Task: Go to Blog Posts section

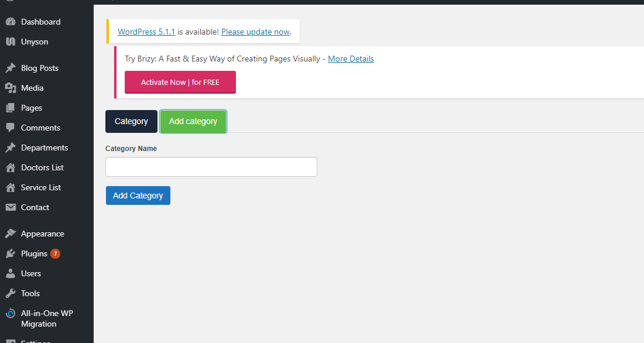Action: tap(40, 68)
